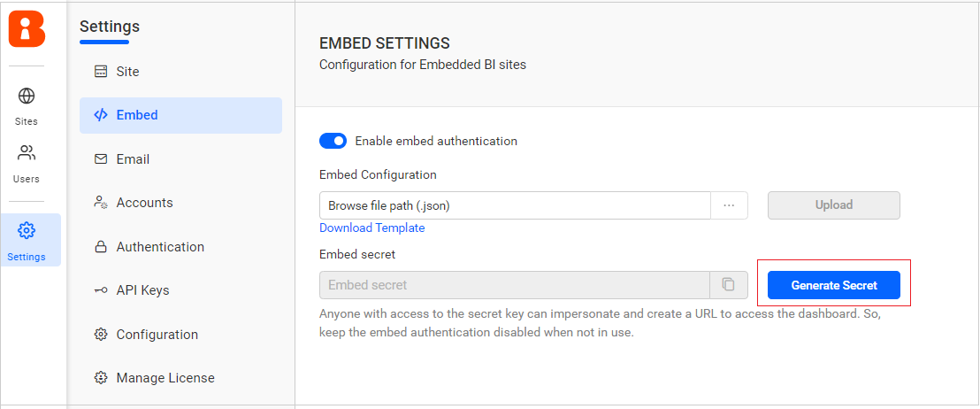Select the Settings gear icon in sidebar
The image size is (980, 409).
[27, 231]
